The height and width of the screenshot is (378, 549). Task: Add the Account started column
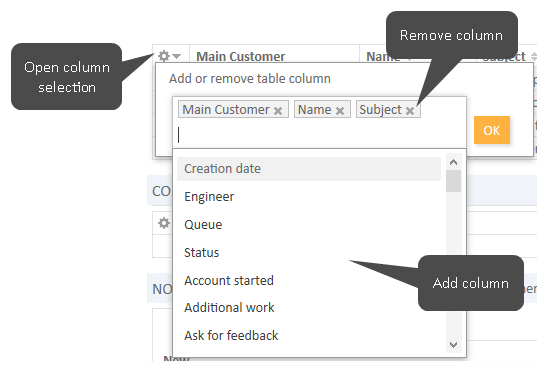(309, 280)
